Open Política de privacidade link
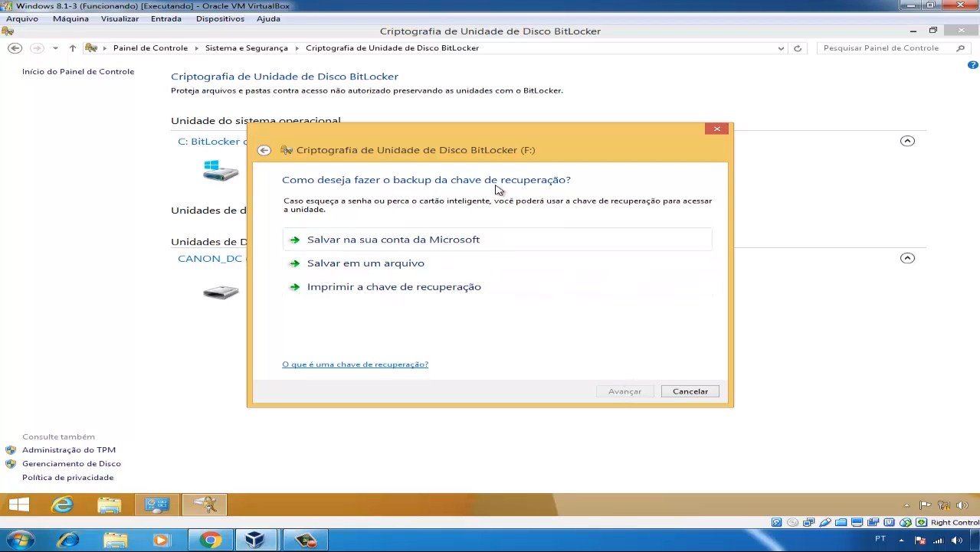The image size is (980, 552). (67, 478)
